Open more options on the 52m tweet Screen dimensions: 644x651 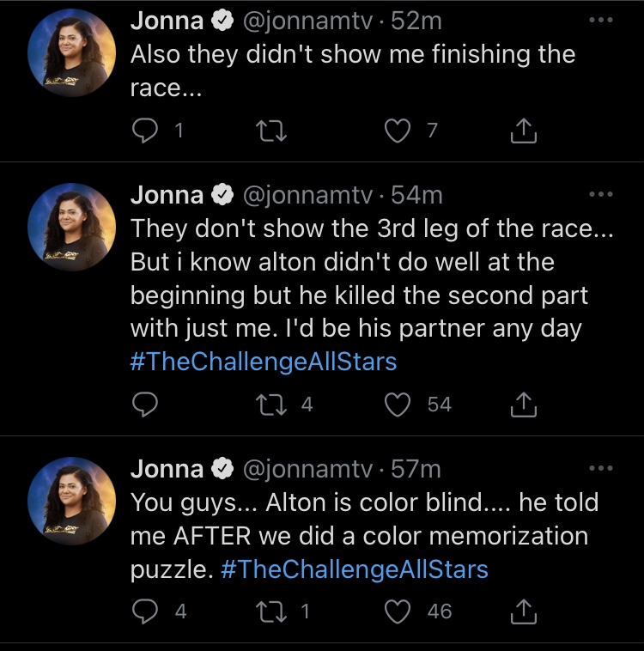[601, 20]
